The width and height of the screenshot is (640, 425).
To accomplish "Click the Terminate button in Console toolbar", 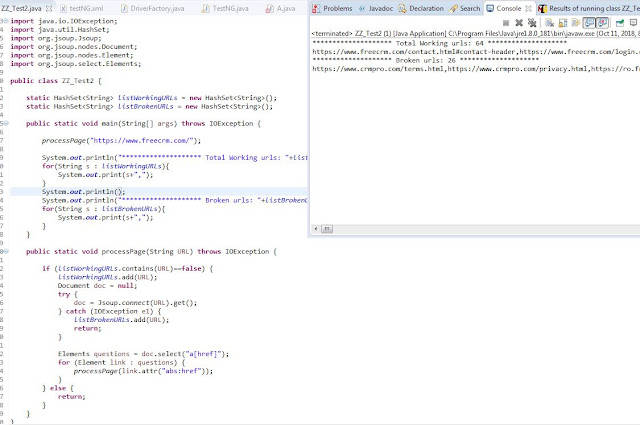I will [506, 23].
